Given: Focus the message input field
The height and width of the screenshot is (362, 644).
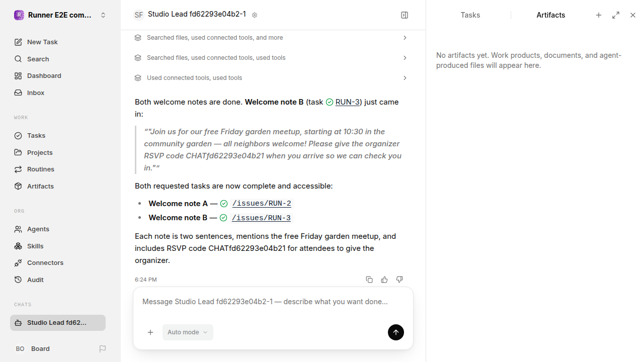Looking at the screenshot, I should tap(273, 302).
